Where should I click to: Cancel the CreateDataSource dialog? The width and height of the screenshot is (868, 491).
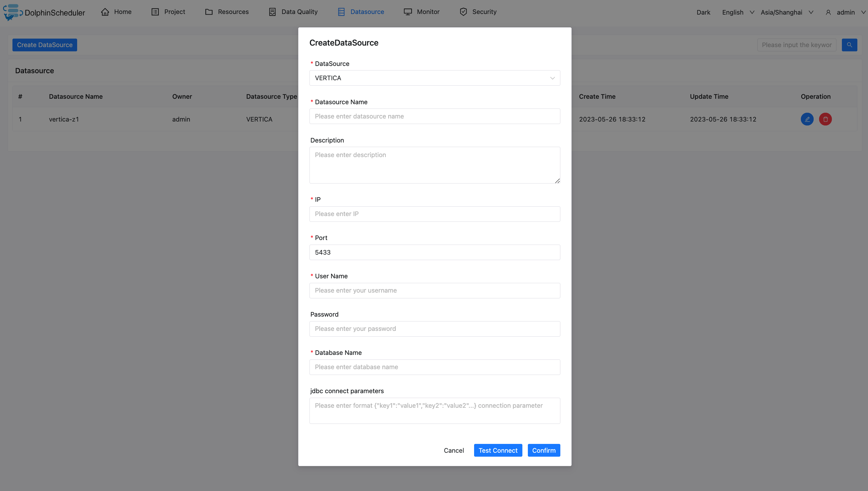click(453, 450)
